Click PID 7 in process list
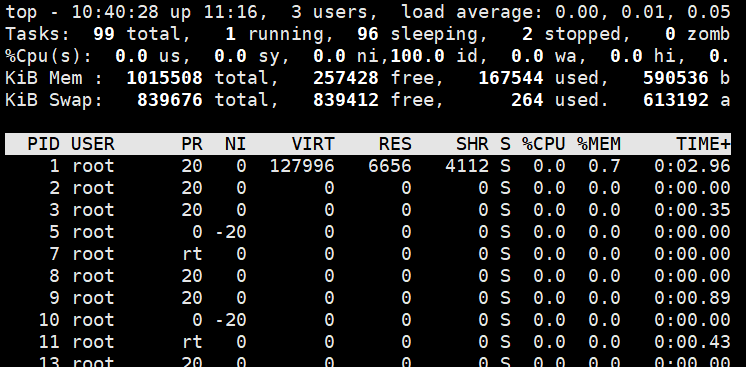 click(54, 254)
